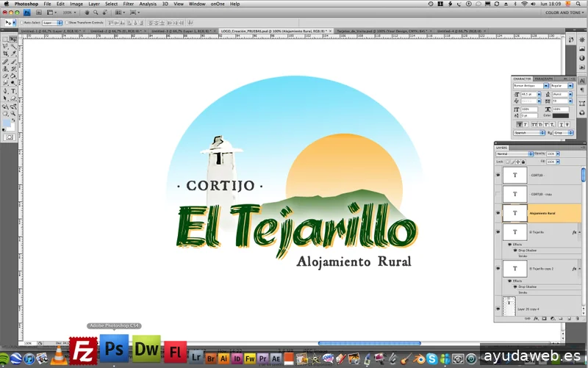Select the Crop tool

[5, 54]
